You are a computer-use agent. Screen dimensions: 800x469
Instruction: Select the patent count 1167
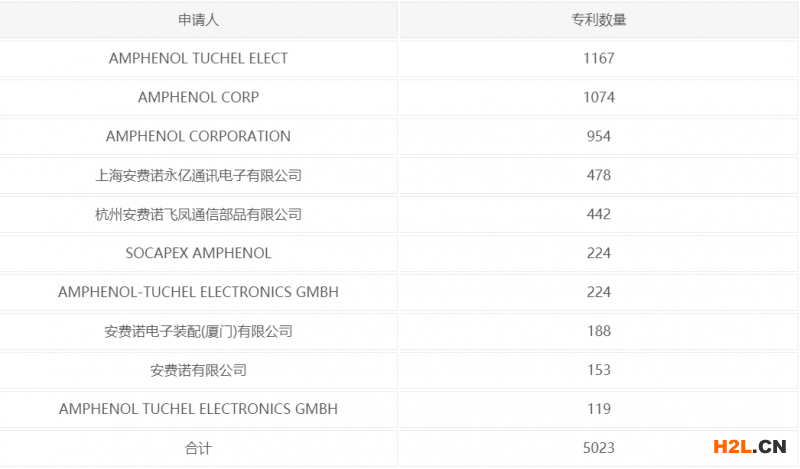click(598, 58)
